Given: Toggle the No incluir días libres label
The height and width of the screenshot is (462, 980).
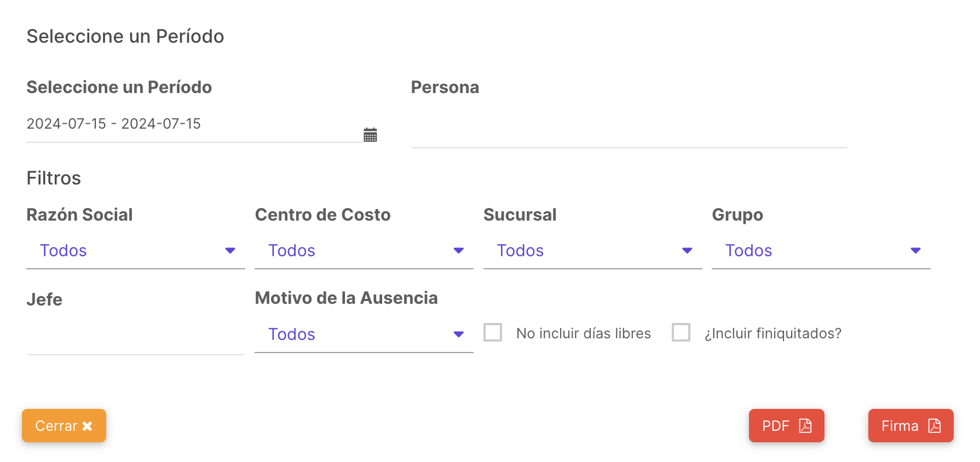Looking at the screenshot, I should 584,333.
